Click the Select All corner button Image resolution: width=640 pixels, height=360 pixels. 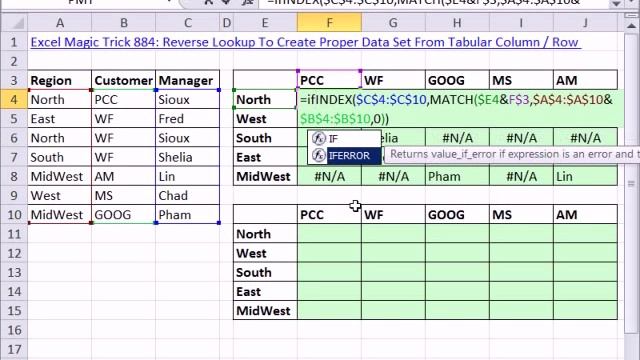click(x=15, y=23)
